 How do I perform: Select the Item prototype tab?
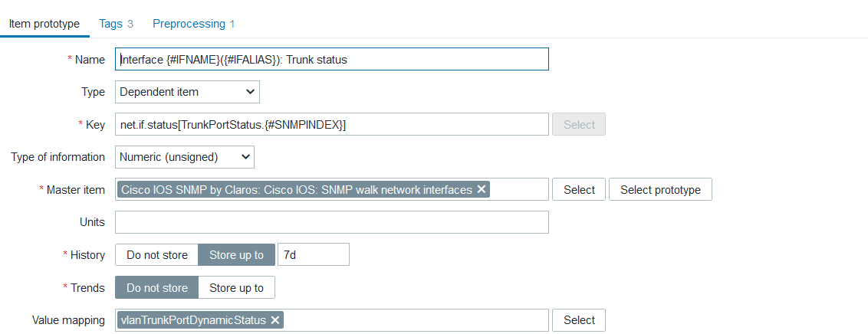(44, 24)
